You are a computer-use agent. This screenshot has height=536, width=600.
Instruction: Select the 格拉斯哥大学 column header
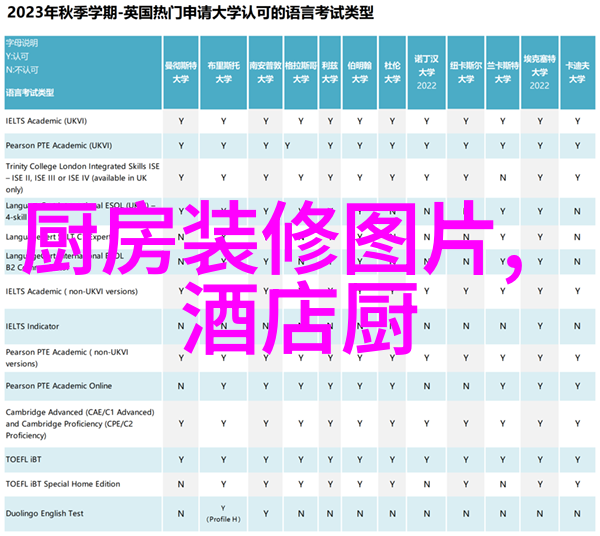pyautogui.click(x=301, y=72)
